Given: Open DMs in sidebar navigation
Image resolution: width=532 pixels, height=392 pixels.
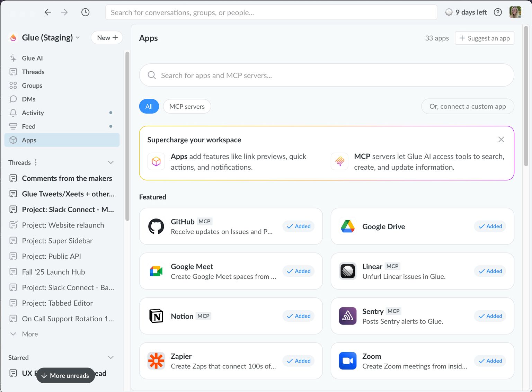Looking at the screenshot, I should 62,99.
